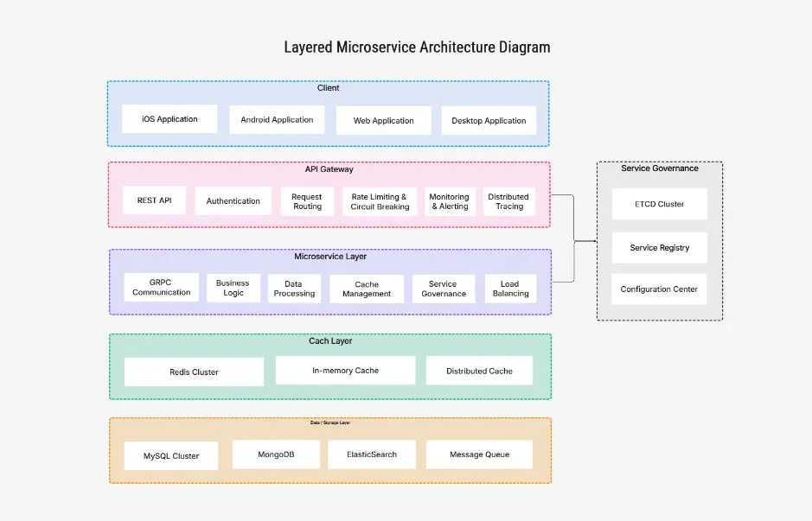Click the MySQL Cluster node

coord(171,455)
